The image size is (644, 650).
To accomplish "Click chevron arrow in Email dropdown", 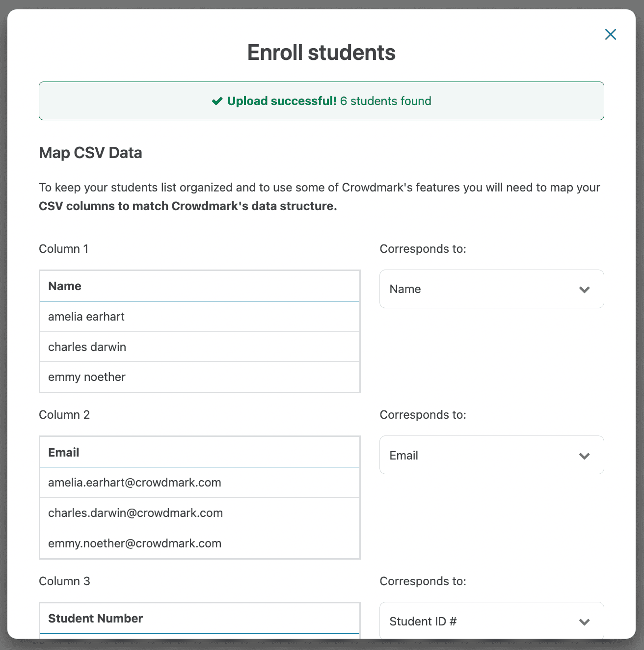I will [x=584, y=456].
